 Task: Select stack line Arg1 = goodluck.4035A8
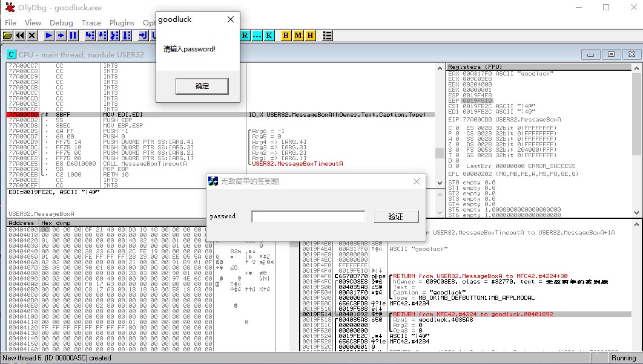click(433, 319)
